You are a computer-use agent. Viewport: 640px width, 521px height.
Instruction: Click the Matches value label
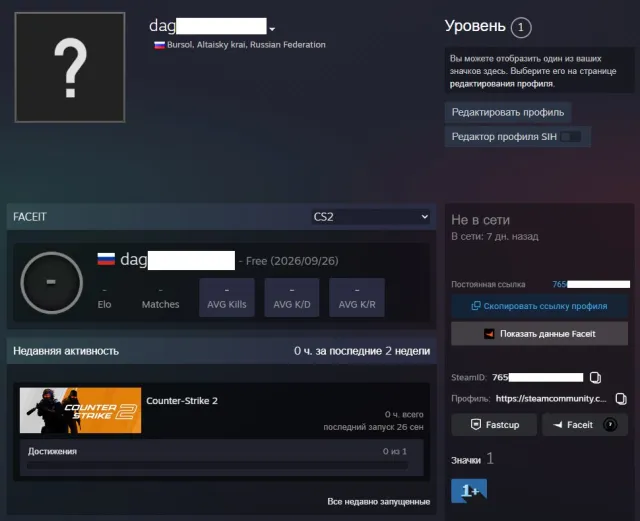(x=160, y=305)
